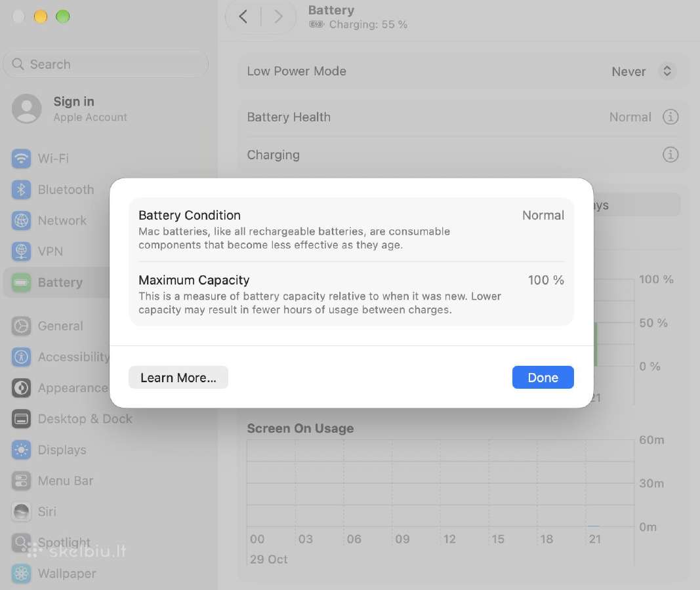700x590 pixels.
Task: Click the Search field in sidebar
Action: pos(106,64)
